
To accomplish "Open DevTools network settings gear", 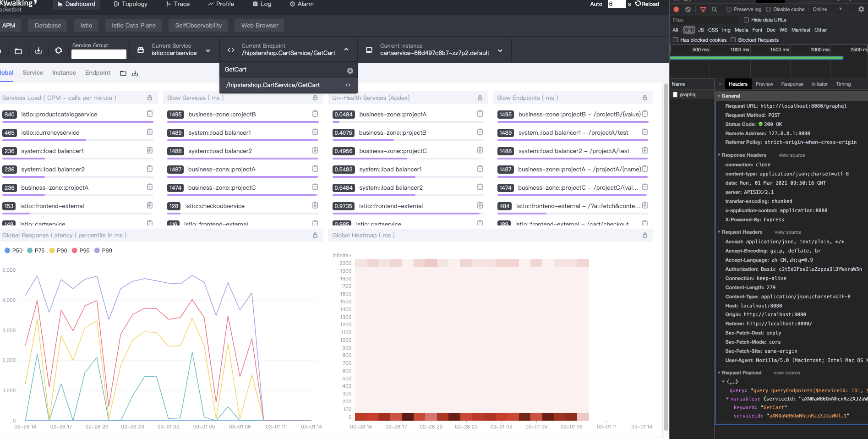I will click(861, 9).
